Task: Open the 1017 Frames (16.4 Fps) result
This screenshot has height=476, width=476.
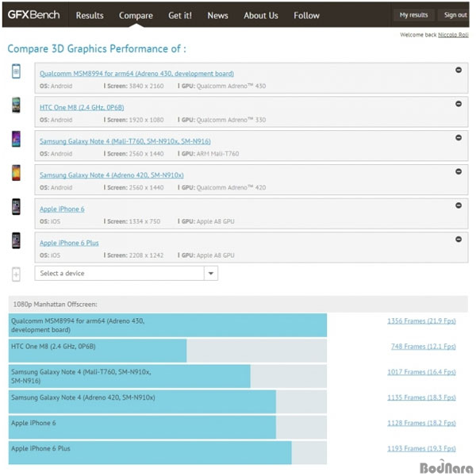Action: (421, 372)
